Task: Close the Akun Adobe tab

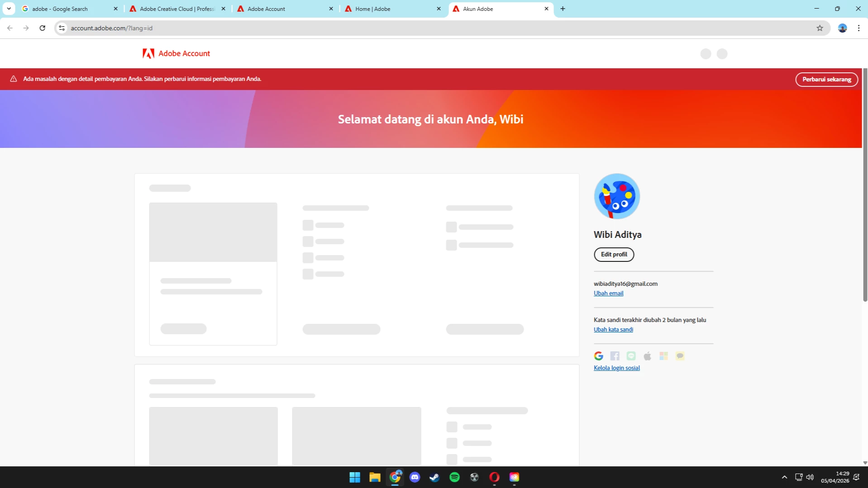Action: click(546, 9)
